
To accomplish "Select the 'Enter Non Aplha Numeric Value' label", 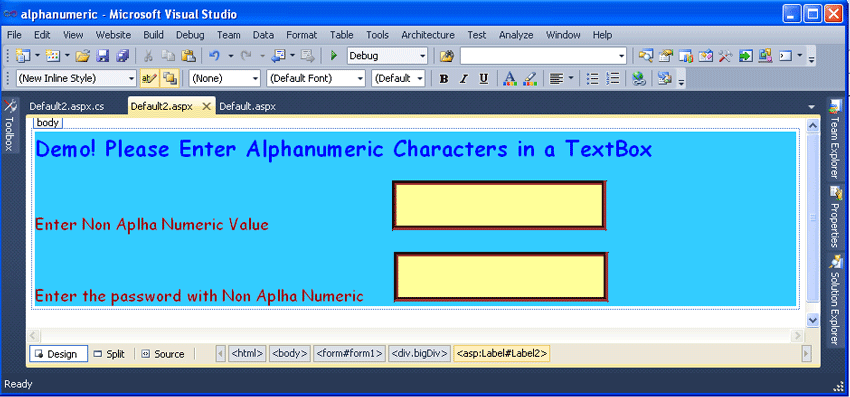I will click(152, 224).
